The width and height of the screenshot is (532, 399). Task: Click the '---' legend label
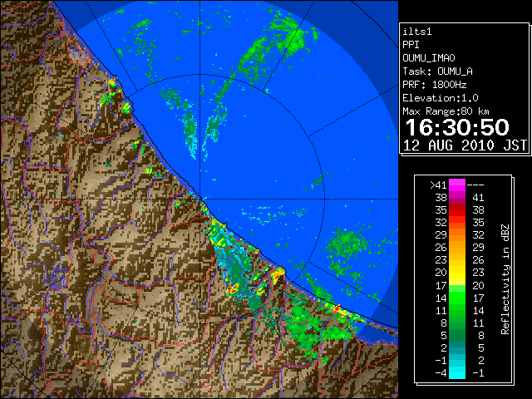(x=475, y=185)
